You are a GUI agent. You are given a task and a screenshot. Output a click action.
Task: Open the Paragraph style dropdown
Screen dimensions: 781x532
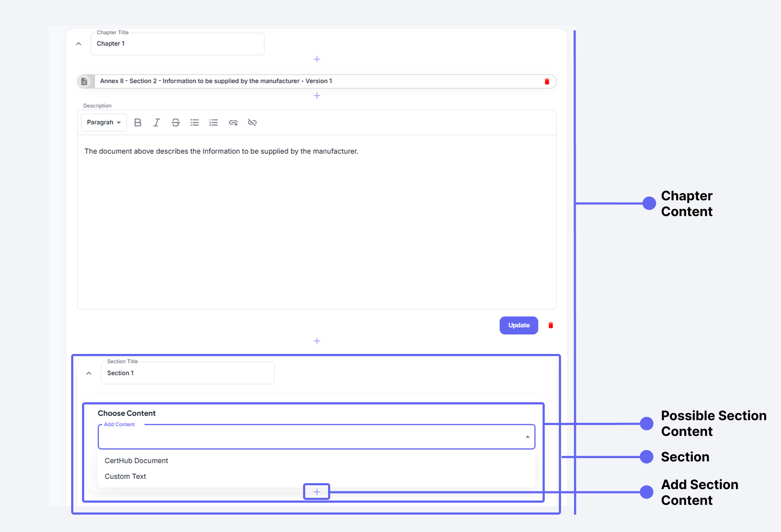[x=104, y=123]
